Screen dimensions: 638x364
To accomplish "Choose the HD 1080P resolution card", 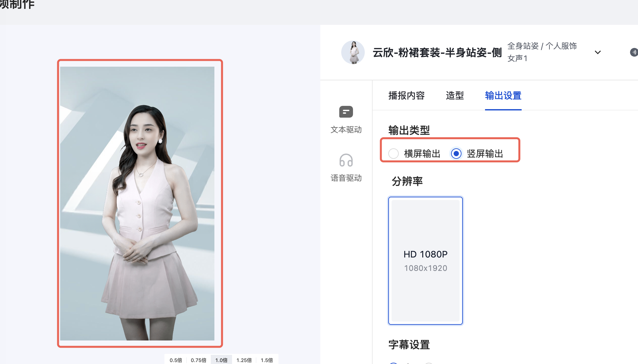I will point(425,260).
